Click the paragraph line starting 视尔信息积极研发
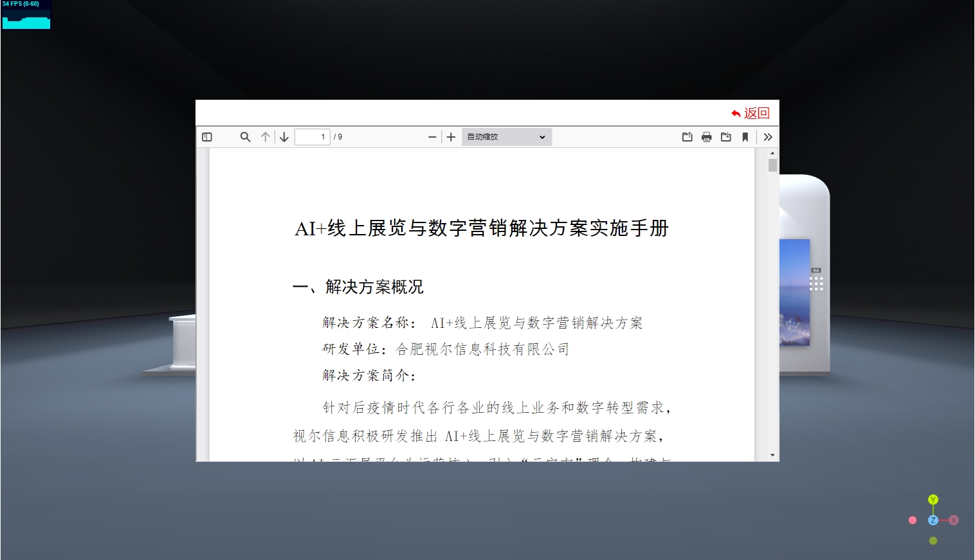 tap(478, 436)
